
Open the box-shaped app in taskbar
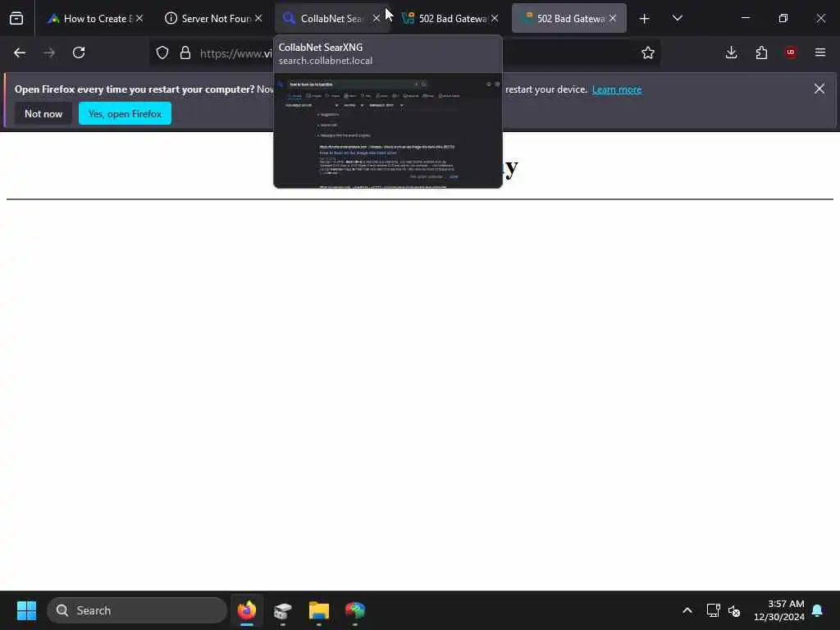283,610
